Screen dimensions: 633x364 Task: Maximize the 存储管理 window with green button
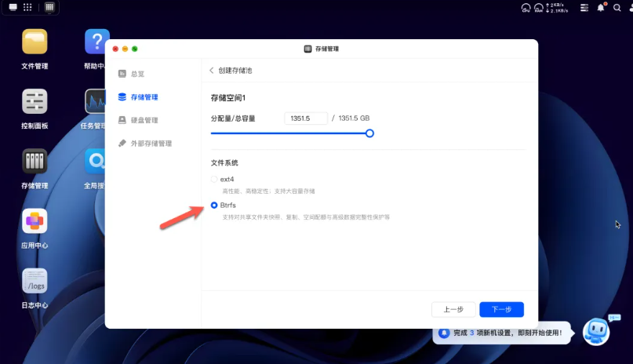pyautogui.click(x=135, y=49)
